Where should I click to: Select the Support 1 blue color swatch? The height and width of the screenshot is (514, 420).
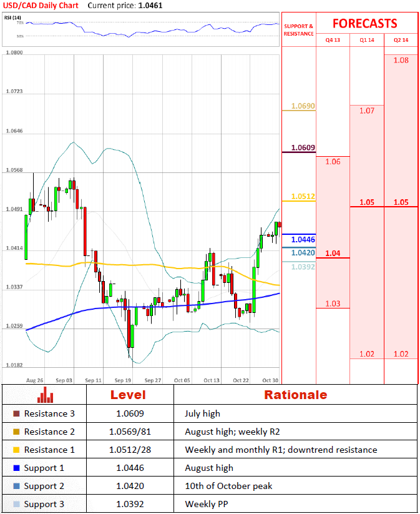point(16,468)
